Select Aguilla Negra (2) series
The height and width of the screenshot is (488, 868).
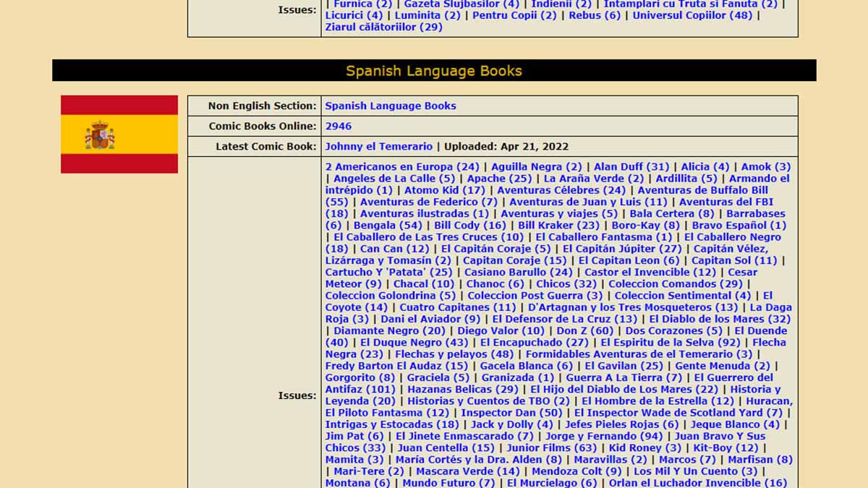(x=536, y=166)
